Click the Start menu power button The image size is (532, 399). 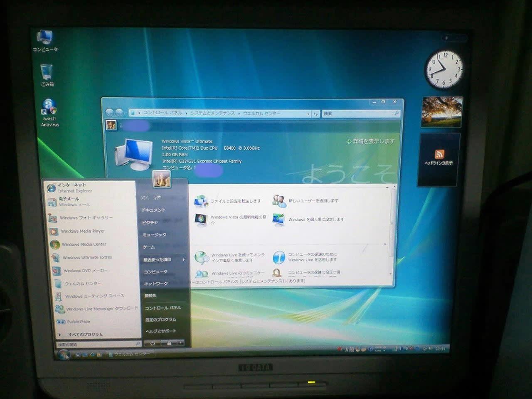tap(153, 343)
